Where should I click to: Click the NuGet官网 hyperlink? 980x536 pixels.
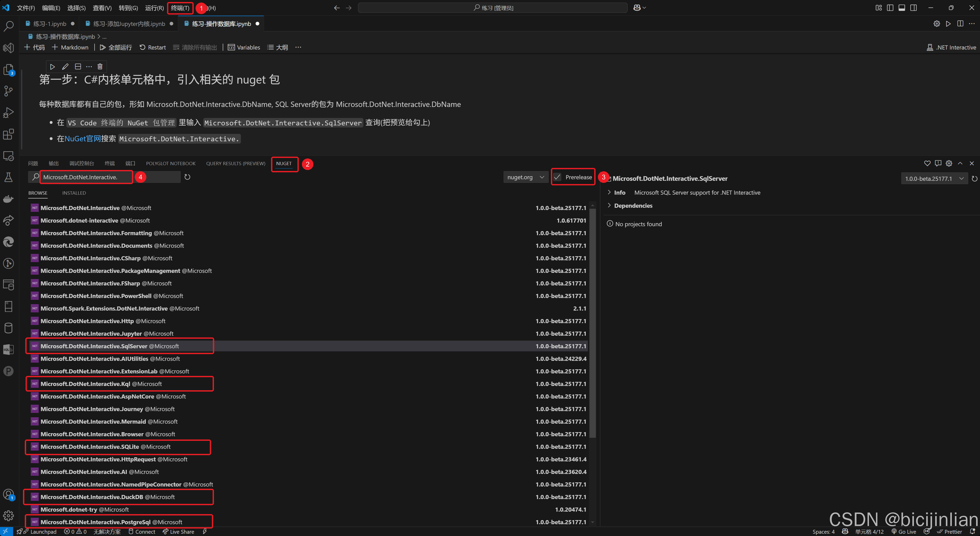82,138
